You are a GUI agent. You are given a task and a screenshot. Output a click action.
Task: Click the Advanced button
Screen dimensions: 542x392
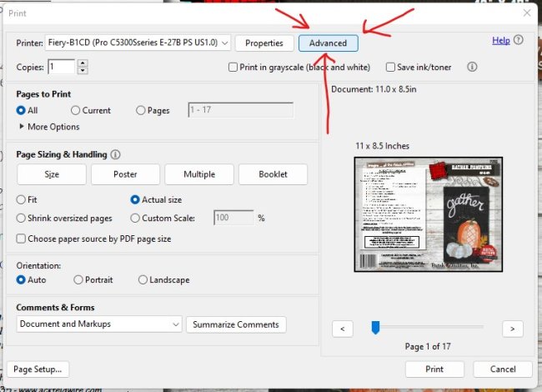tap(328, 43)
